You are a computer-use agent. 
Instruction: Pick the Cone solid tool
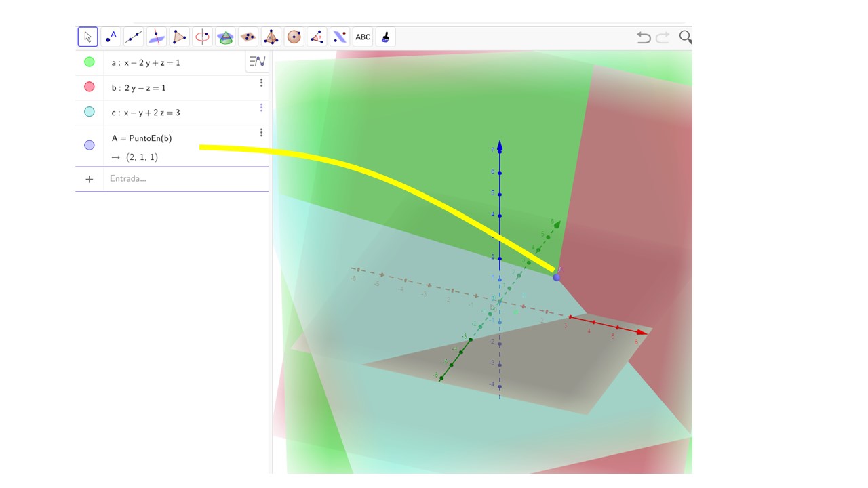pos(225,37)
